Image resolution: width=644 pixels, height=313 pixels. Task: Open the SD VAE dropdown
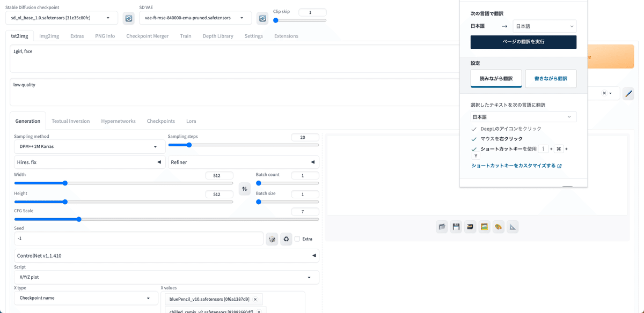tap(195, 18)
